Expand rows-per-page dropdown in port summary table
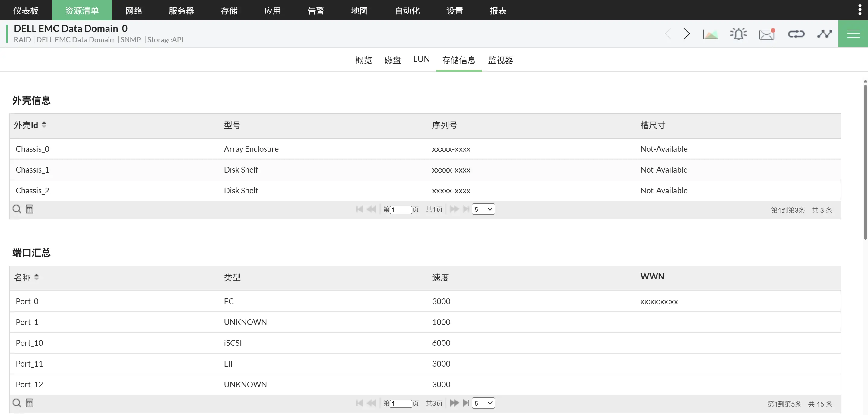This screenshot has width=868, height=415. [483, 403]
